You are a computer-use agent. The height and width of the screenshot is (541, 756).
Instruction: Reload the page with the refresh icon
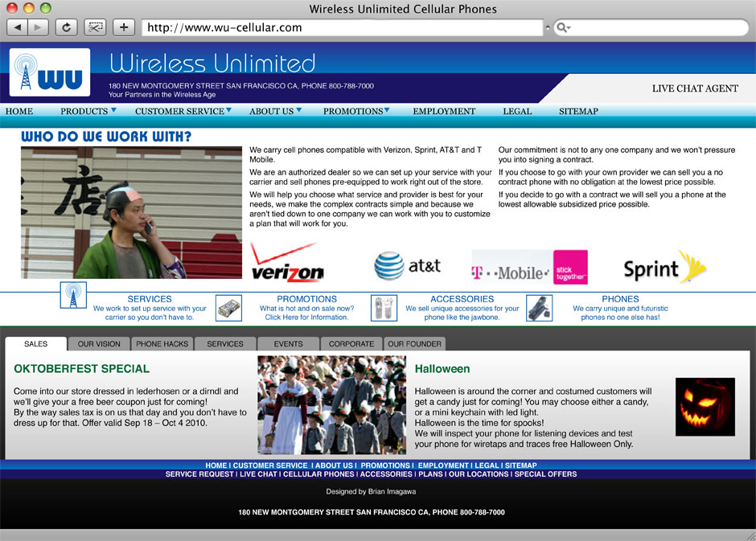66,27
